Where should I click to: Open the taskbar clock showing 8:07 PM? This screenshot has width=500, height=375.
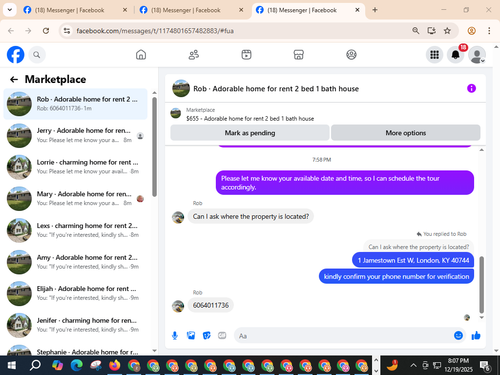pos(458,365)
